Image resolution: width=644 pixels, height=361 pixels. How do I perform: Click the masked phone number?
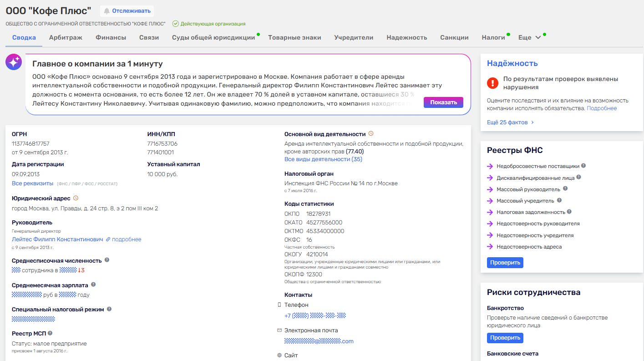[x=315, y=315]
